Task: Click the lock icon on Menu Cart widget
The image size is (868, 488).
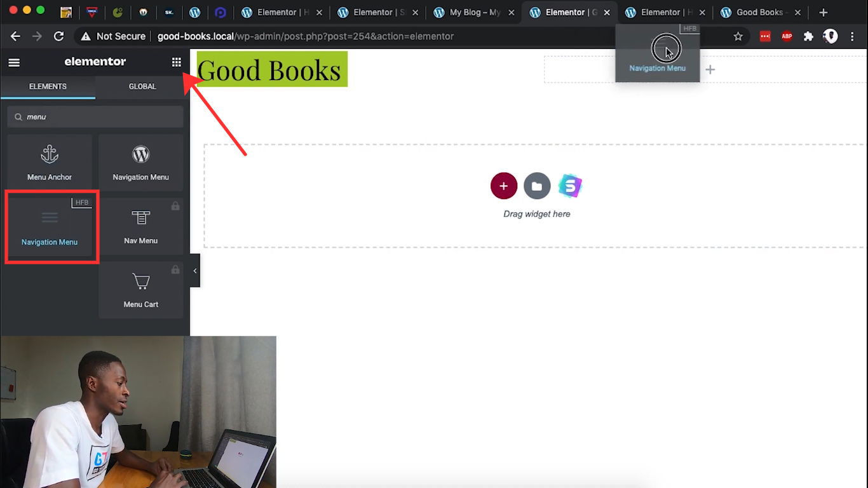Action: tap(175, 269)
